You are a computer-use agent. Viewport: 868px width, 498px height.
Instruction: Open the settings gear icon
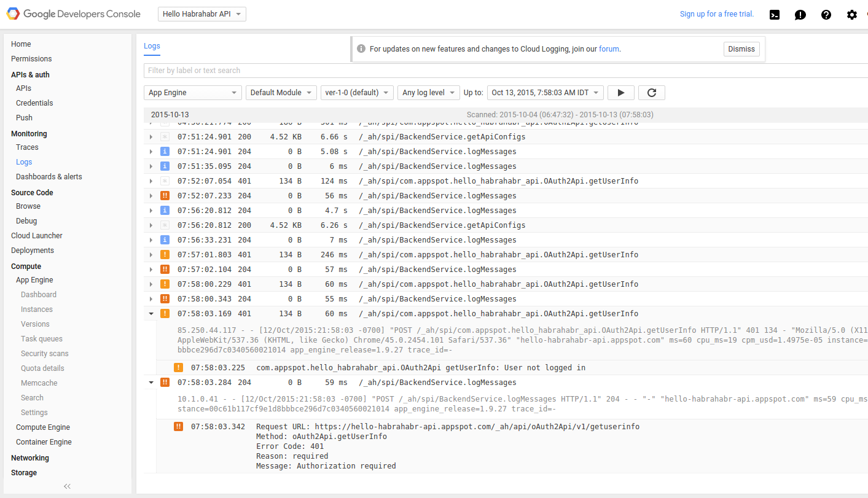852,15
